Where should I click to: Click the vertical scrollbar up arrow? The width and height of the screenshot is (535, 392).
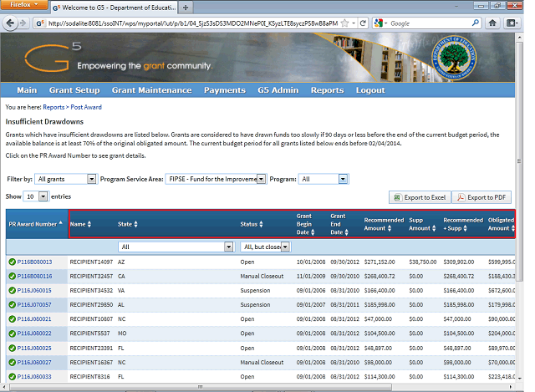(519, 37)
